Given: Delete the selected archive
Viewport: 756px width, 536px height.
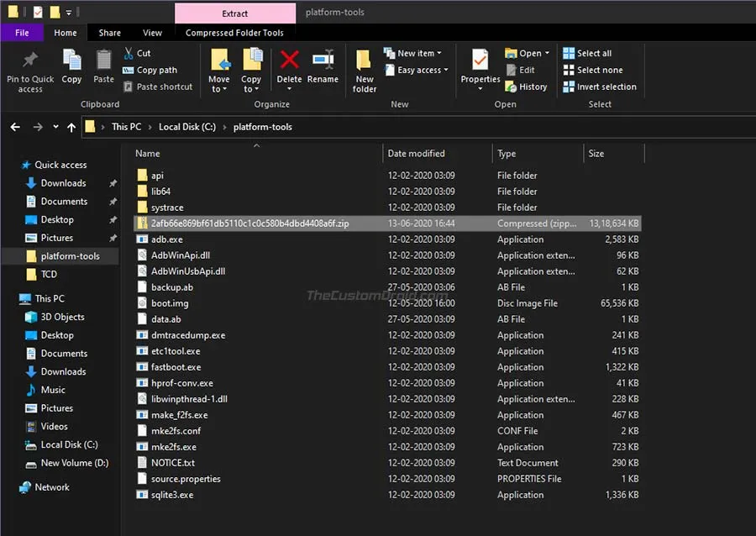Looking at the screenshot, I should (289, 69).
